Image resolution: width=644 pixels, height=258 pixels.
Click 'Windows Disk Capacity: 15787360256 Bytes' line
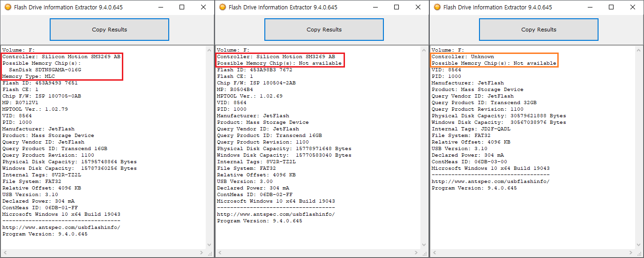(69, 168)
